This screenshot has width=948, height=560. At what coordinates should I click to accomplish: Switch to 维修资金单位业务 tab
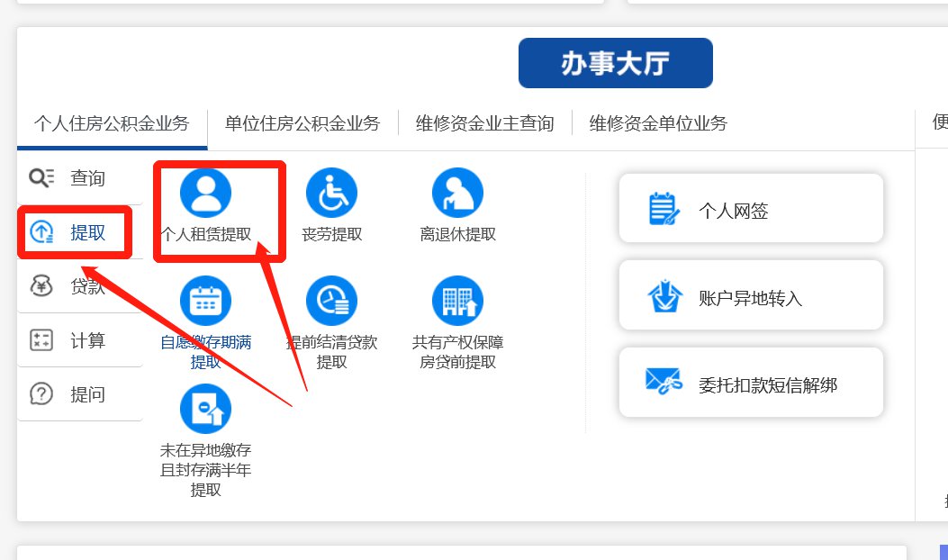click(658, 124)
